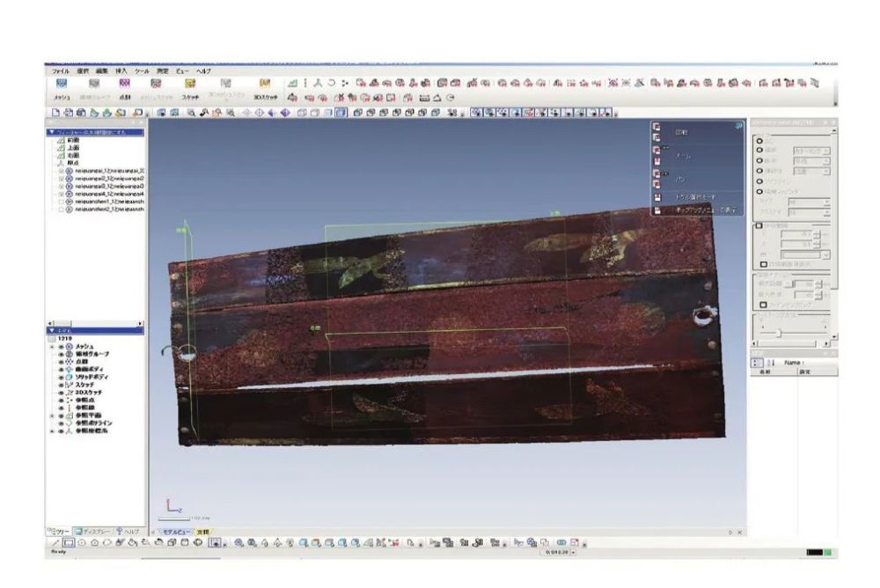This screenshot has height=588, width=880.
Task: Click トグル選択モード in viewport overlay
Action: (696, 197)
